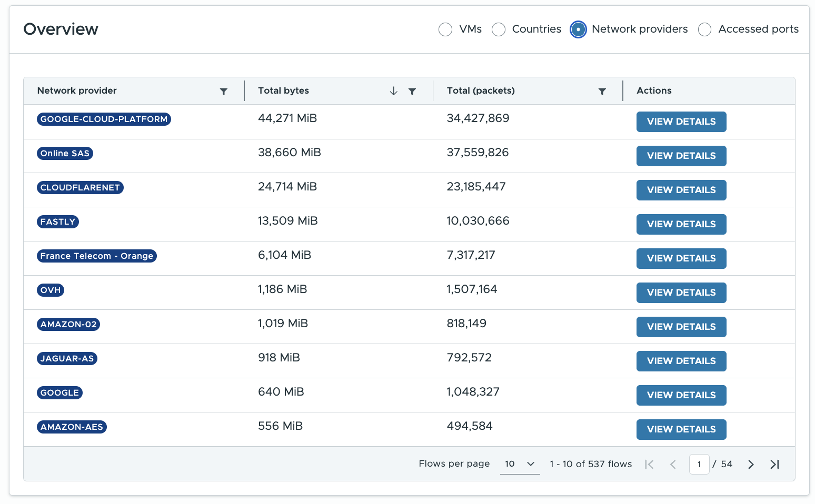
Task: Expand the Flows per page dropdown
Action: (x=520, y=464)
